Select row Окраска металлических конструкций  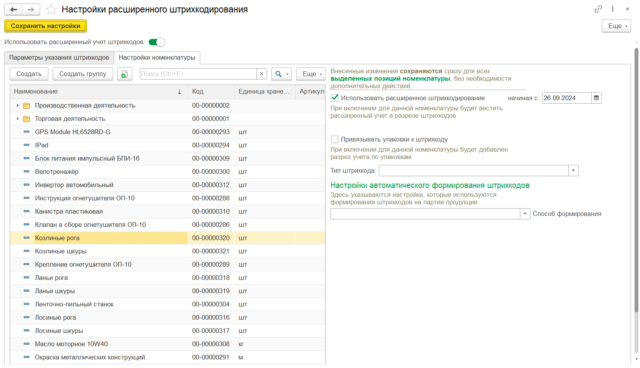[x=167, y=357]
